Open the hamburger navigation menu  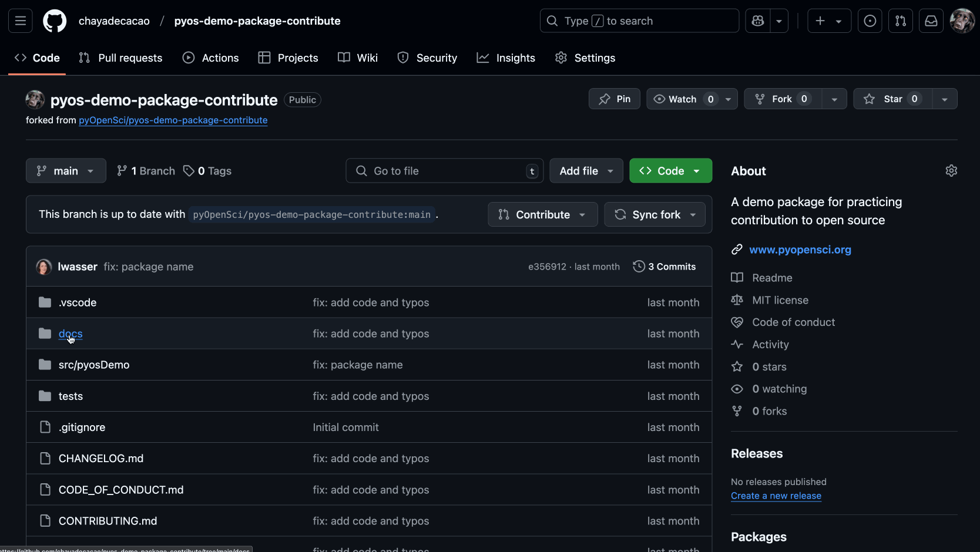(21, 21)
